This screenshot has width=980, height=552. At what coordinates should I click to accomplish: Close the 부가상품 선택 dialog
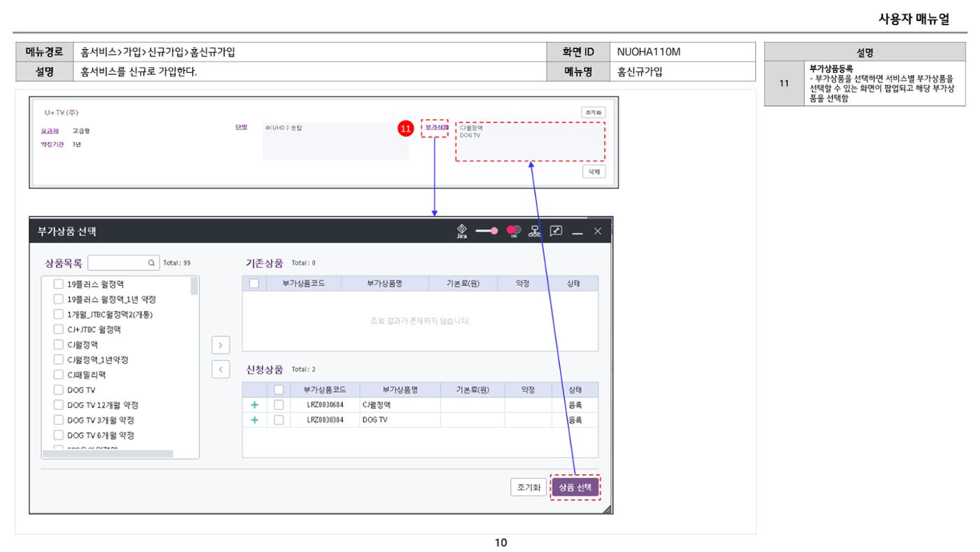(x=597, y=232)
